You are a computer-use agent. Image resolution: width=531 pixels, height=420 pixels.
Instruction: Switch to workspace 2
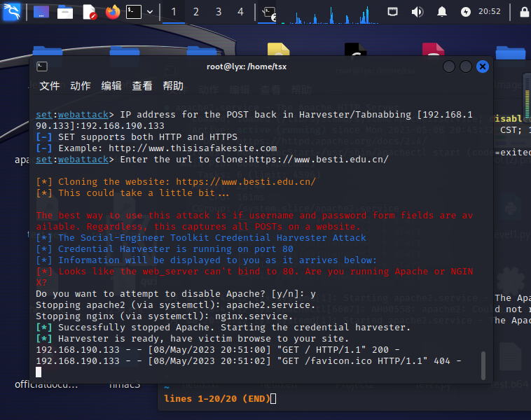pyautogui.click(x=195, y=12)
